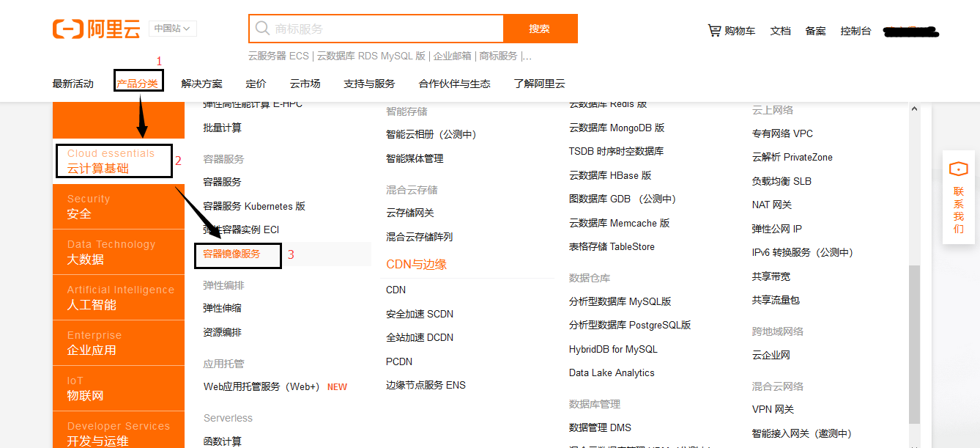Open 表格存储 TableStore

tap(612, 246)
